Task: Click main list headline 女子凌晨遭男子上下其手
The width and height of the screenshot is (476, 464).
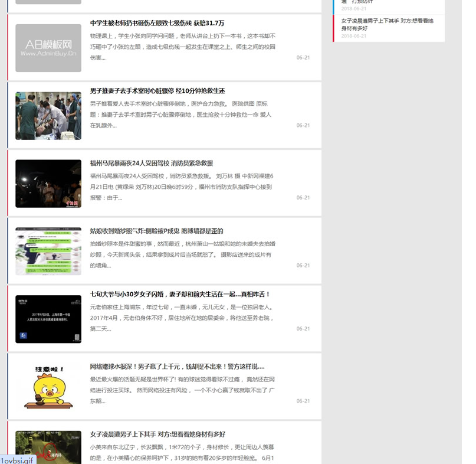Action: tap(157, 434)
